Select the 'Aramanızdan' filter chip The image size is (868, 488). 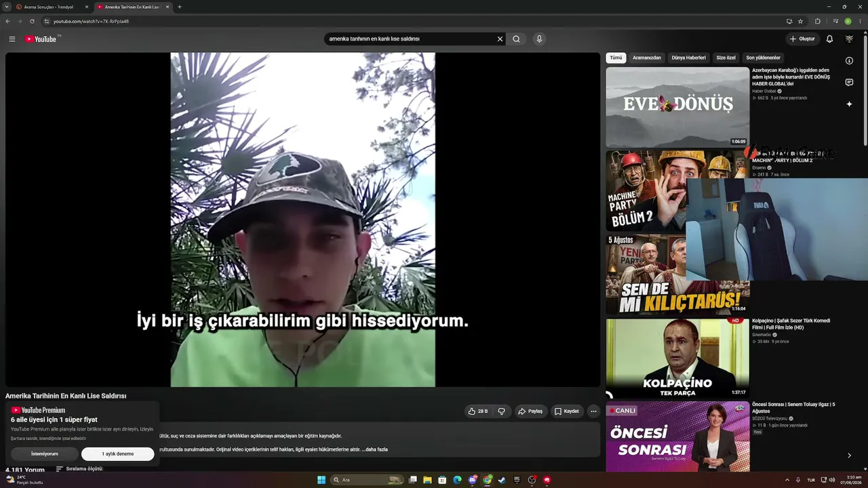click(x=647, y=58)
